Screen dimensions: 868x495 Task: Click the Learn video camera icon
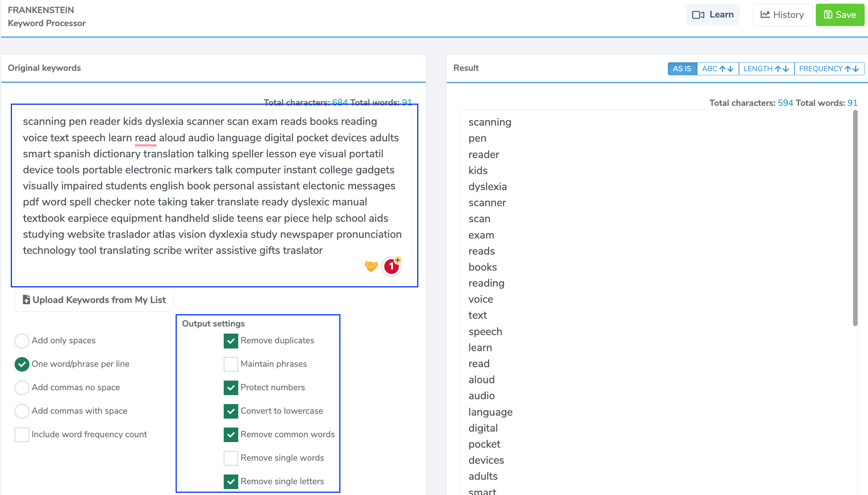pos(698,15)
